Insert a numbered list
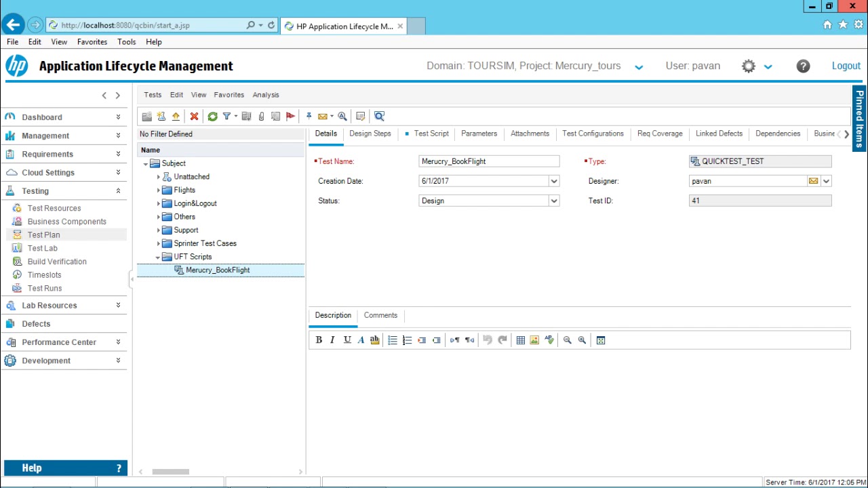 point(407,340)
